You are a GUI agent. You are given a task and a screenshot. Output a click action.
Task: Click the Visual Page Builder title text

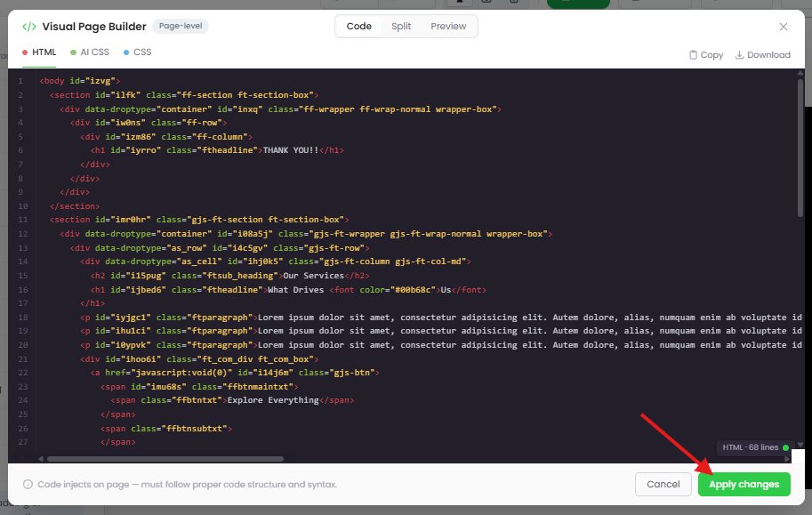tap(94, 27)
